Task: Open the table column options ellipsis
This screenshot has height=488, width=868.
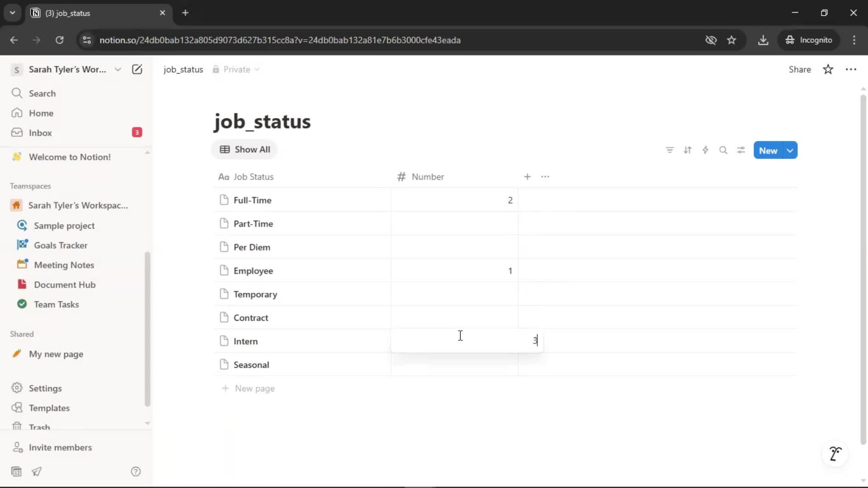Action: tap(545, 177)
